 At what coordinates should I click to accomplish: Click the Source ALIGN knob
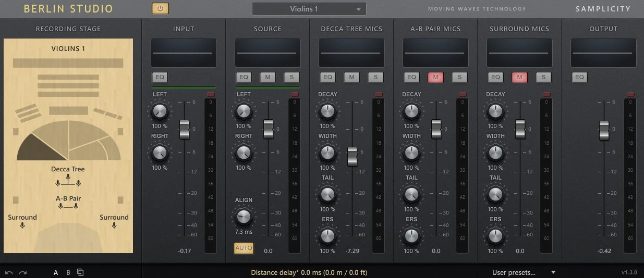244,217
